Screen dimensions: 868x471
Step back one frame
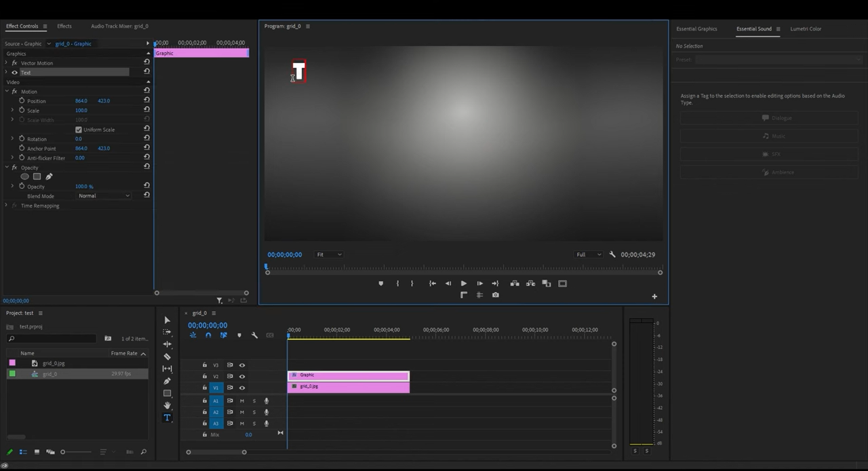(x=448, y=284)
